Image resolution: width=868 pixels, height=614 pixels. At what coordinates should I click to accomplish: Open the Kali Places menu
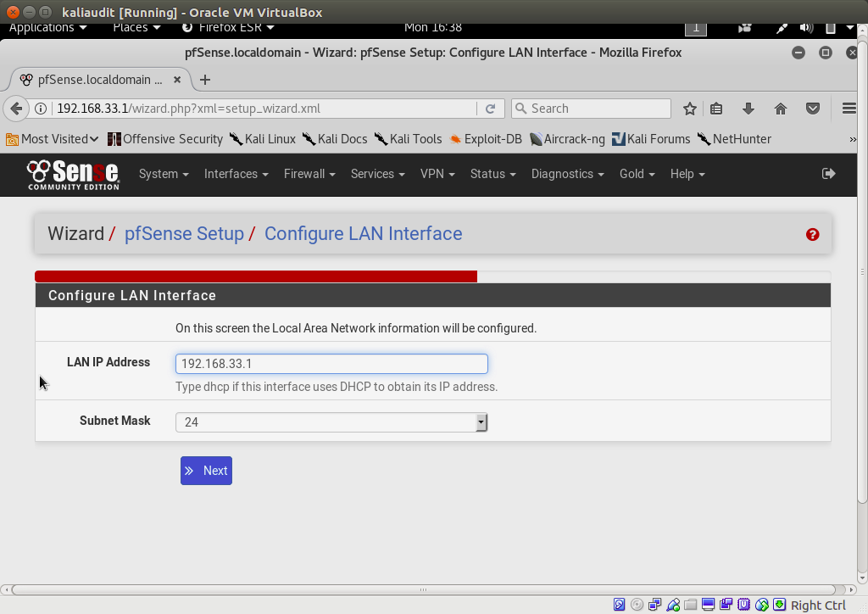[136, 28]
